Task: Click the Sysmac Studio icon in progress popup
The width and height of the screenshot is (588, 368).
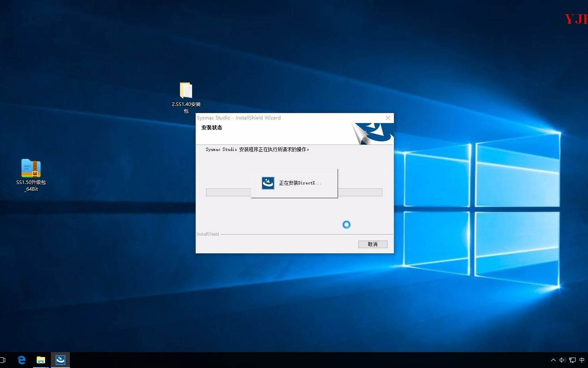Action: click(268, 183)
